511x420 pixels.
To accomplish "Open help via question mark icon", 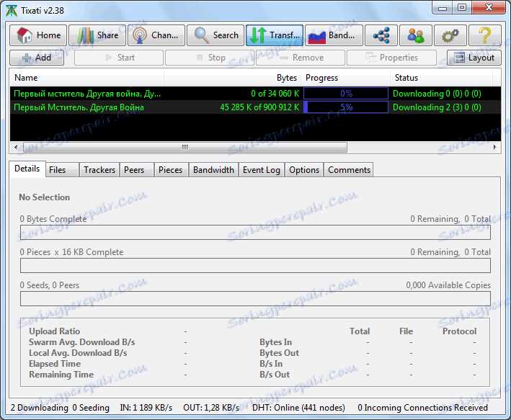I will 485,35.
